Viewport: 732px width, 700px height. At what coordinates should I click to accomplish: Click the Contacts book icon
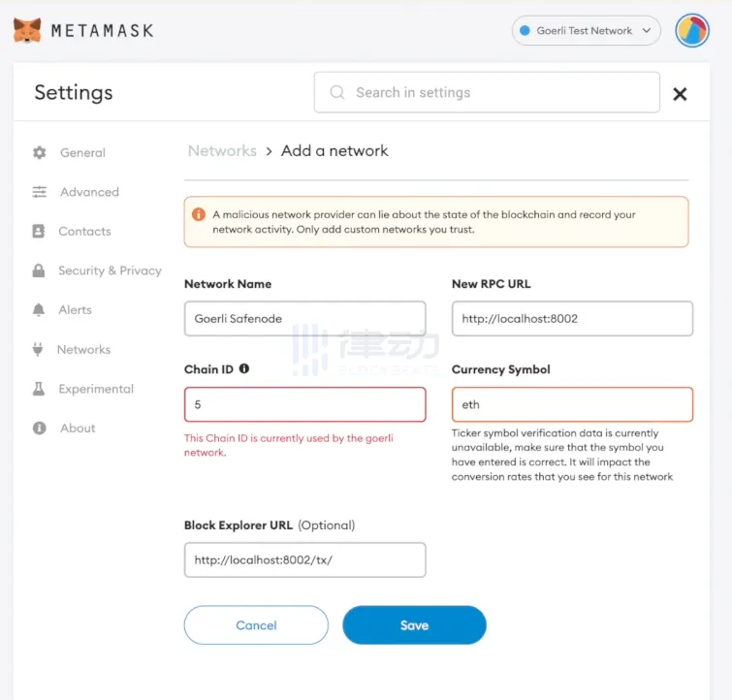(39, 232)
